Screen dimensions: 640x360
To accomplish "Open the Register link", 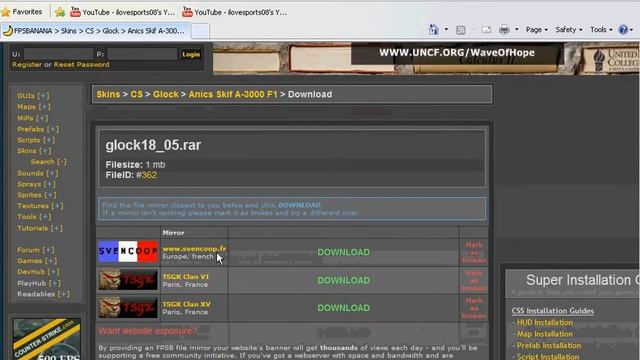I will pos(27,64).
